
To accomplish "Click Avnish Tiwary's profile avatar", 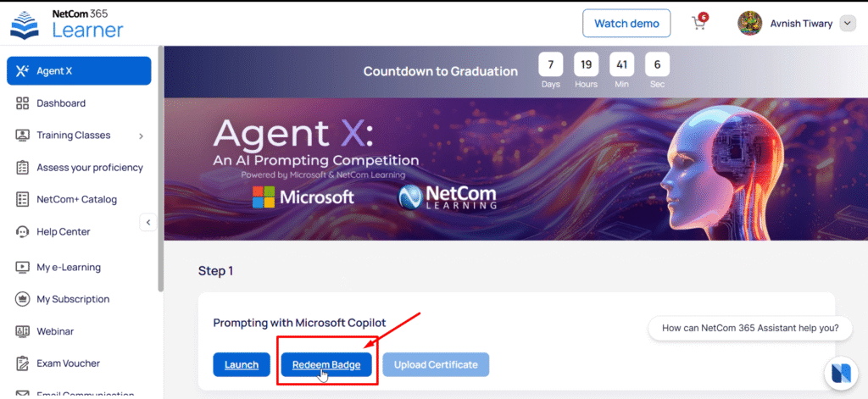I will pyautogui.click(x=749, y=23).
